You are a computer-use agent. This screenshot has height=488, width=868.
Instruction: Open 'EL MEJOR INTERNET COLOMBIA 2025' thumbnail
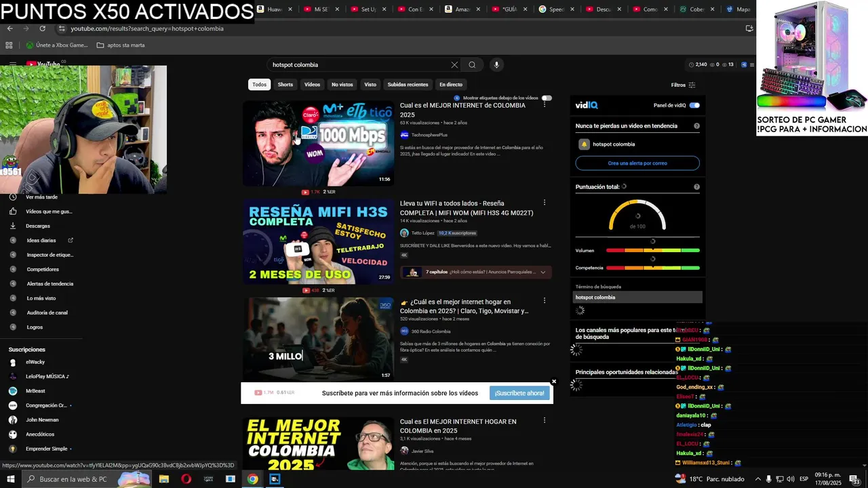pos(319,444)
